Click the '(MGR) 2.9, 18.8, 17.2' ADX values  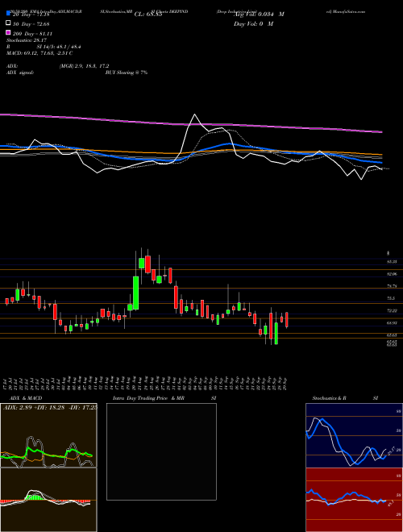click(x=84, y=66)
